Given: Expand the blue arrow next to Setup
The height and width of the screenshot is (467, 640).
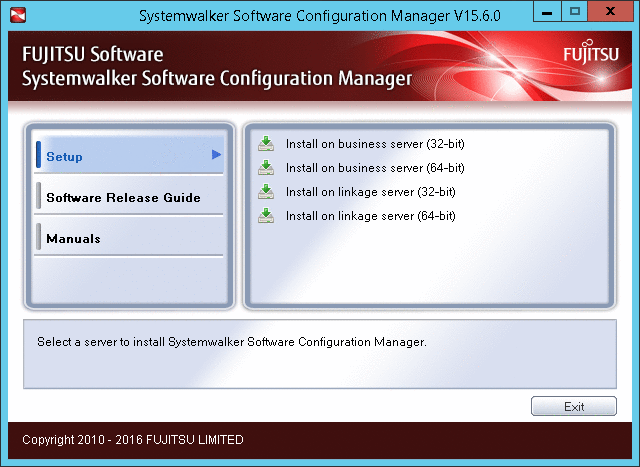Looking at the screenshot, I should click(x=216, y=155).
